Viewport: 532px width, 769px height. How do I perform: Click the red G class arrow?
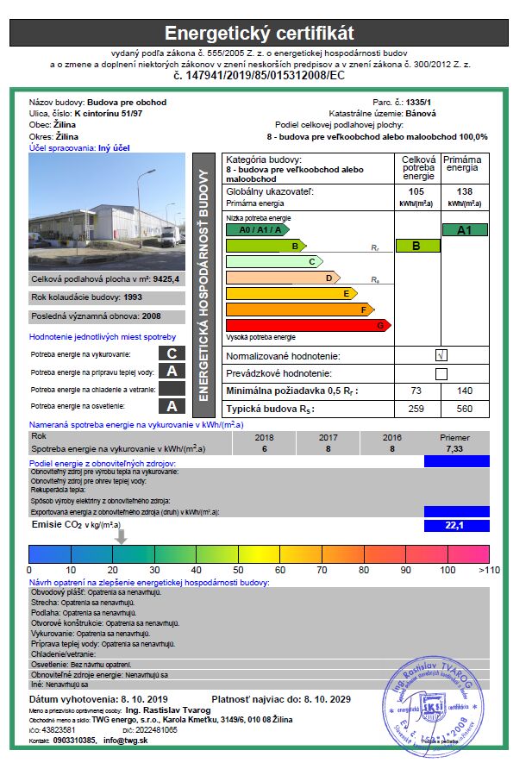(309, 325)
